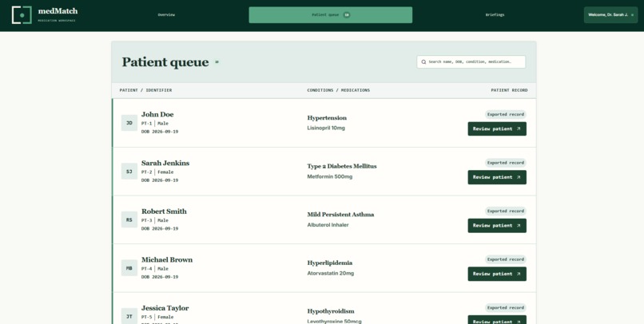
Task: Click the JD avatar initials
Action: click(x=129, y=123)
